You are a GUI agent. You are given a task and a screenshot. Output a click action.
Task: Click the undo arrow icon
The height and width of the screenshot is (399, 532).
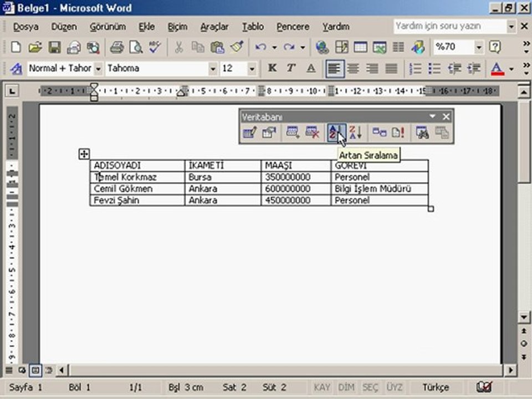(x=260, y=47)
